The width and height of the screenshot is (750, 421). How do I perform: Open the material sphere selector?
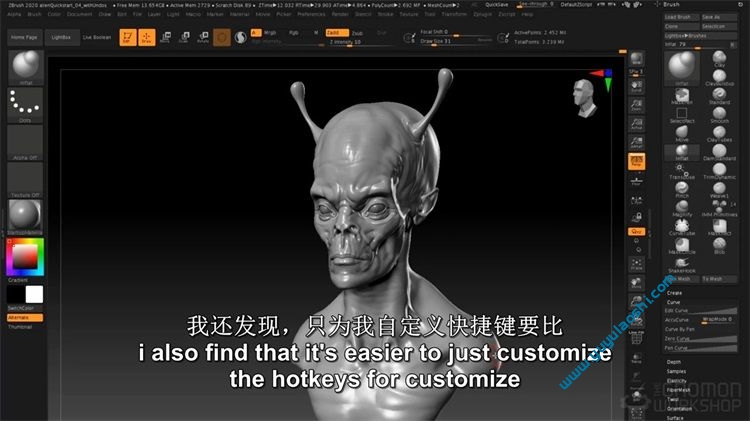[x=25, y=217]
